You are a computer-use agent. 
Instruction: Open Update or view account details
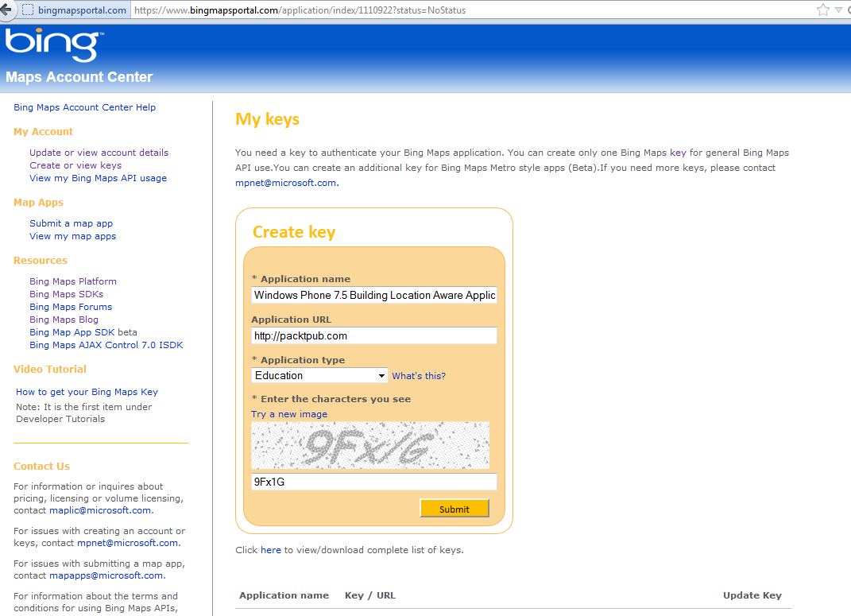(99, 153)
